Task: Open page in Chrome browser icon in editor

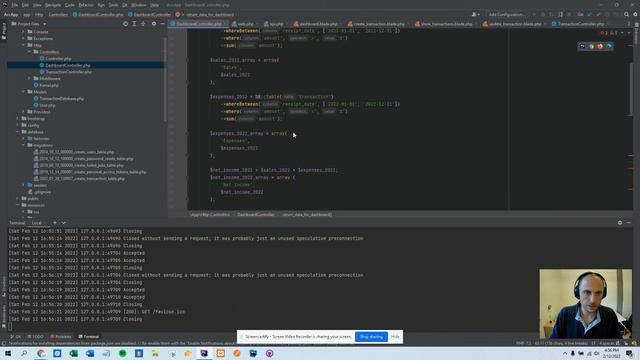Action: point(591,46)
